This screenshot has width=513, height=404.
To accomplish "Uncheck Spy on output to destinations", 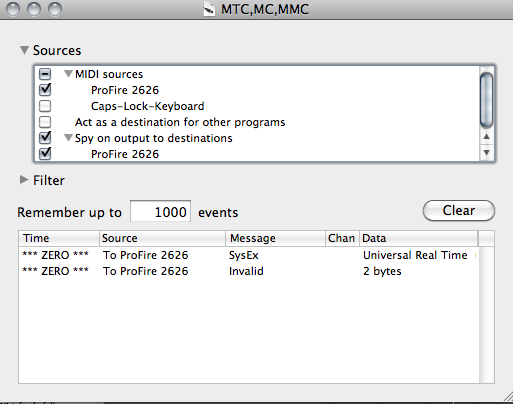I will [x=45, y=137].
